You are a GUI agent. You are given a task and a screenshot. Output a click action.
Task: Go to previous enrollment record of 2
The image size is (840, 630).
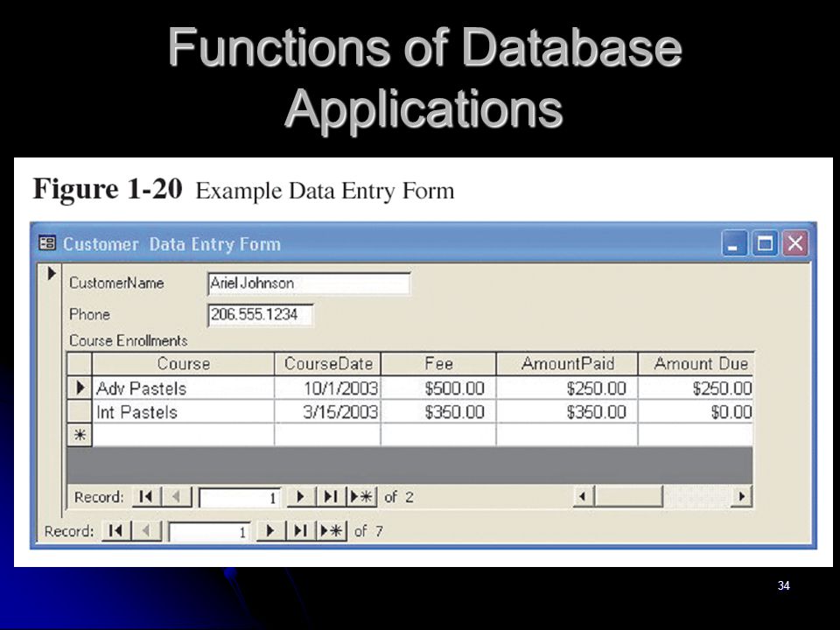176,497
